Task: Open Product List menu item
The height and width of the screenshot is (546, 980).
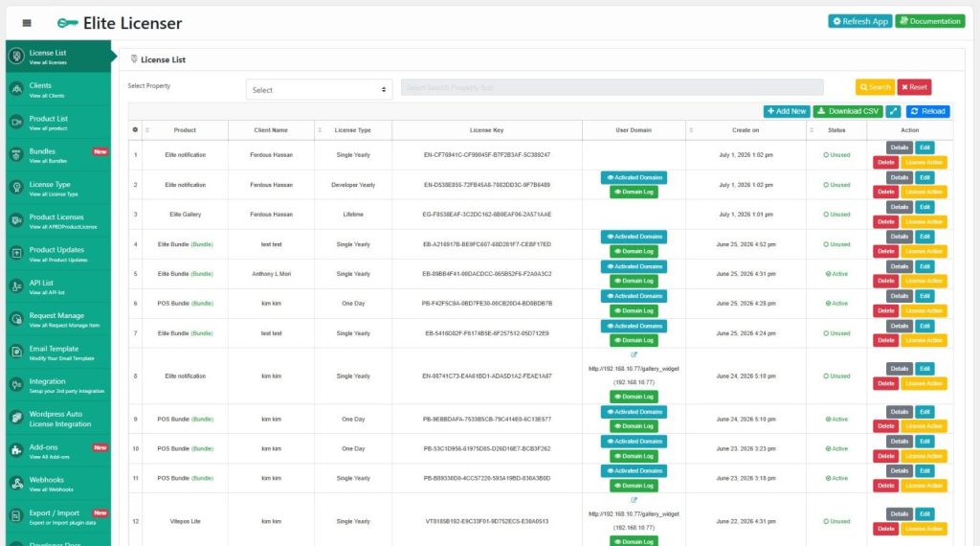Action: click(x=58, y=123)
